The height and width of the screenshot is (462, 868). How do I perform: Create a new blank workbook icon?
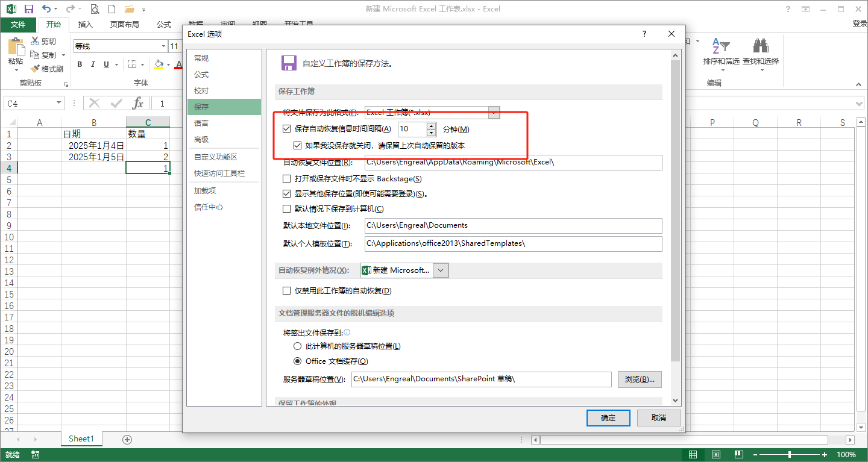coord(112,9)
